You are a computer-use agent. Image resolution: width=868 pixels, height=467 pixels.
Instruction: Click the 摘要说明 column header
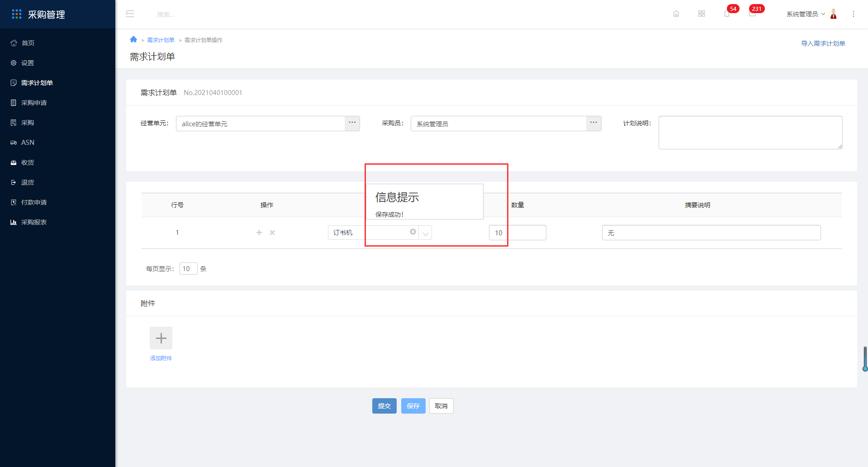click(697, 205)
